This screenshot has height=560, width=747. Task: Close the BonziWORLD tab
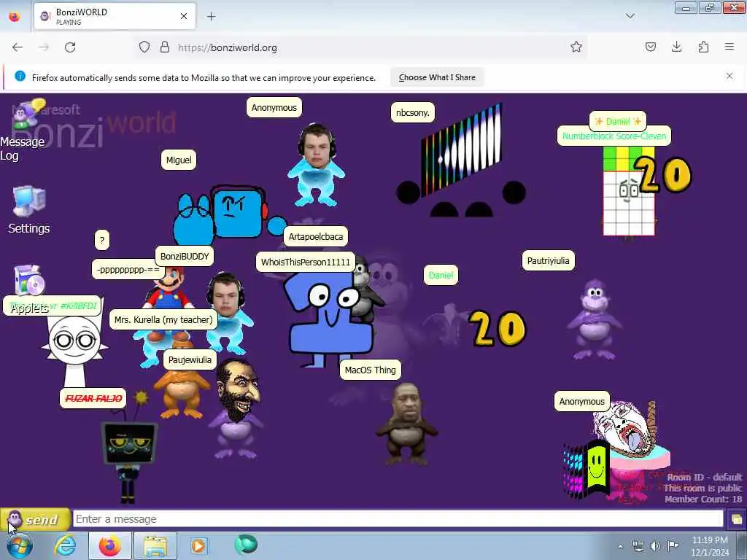coord(183,16)
